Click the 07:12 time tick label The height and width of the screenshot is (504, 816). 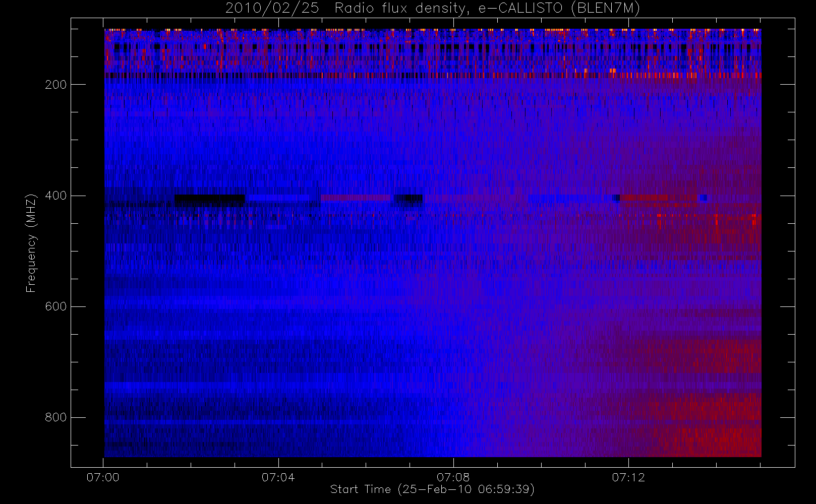628,477
